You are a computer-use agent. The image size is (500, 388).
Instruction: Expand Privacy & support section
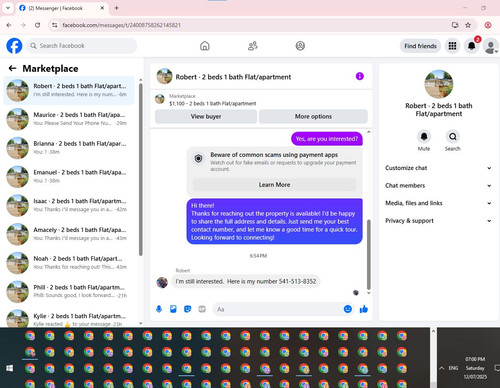point(438,221)
